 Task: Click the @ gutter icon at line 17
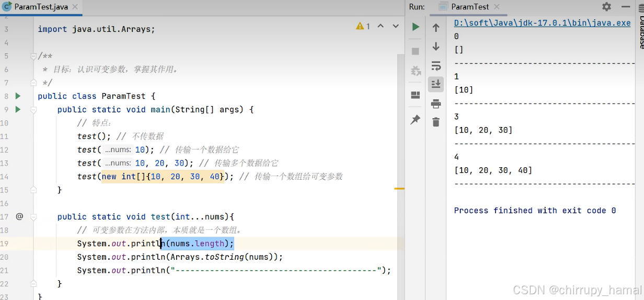point(19,216)
